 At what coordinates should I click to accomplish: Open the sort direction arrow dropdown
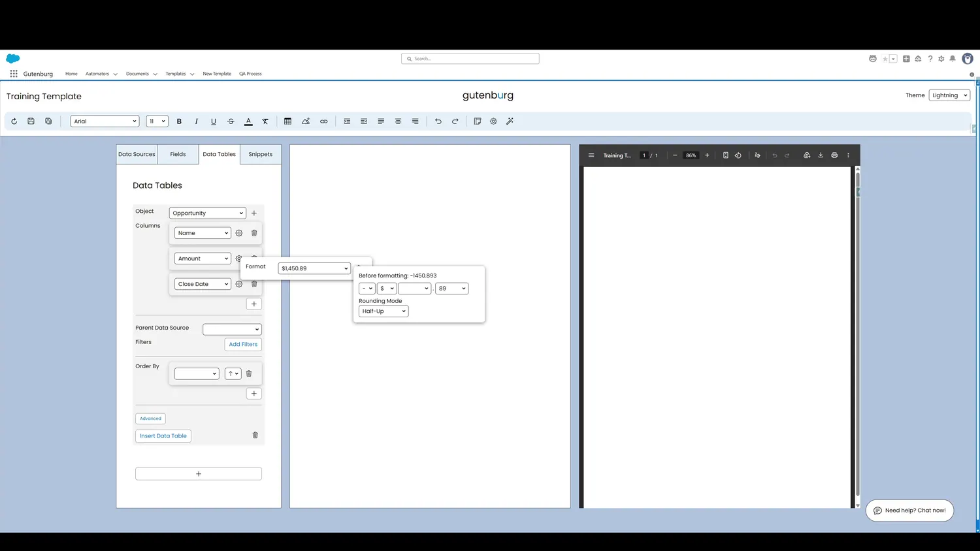pyautogui.click(x=233, y=374)
